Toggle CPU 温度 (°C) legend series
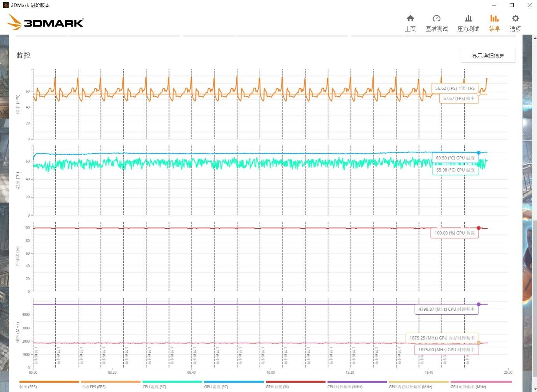 coord(154,387)
